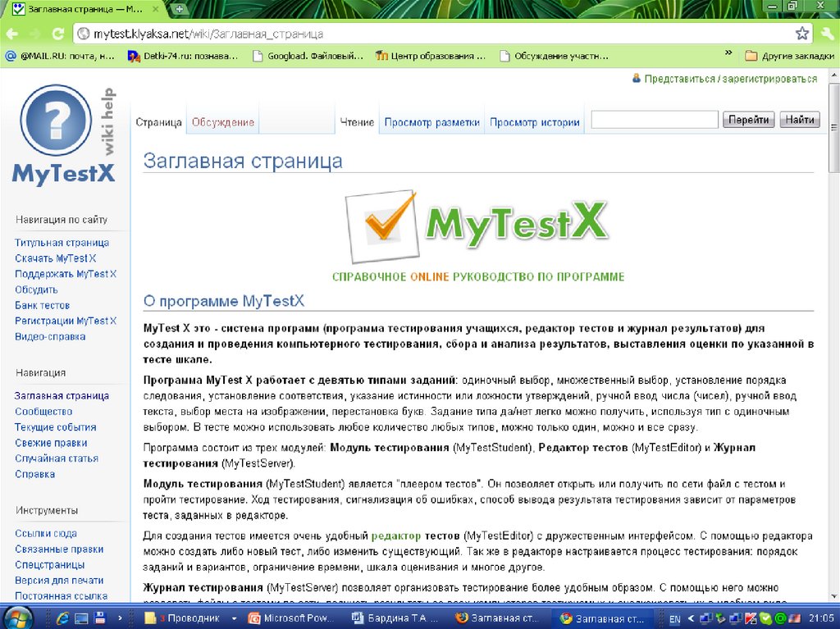The width and height of the screenshot is (840, 629).
Task: Open Спецстраницы tools link
Action: [x=50, y=565]
